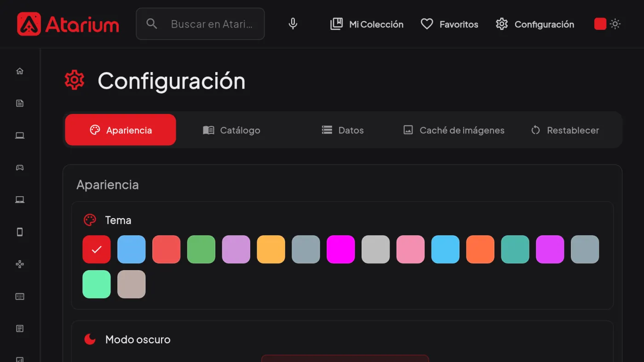Image resolution: width=644 pixels, height=362 pixels.
Task: Click the Atarium logo
Action: click(x=68, y=24)
